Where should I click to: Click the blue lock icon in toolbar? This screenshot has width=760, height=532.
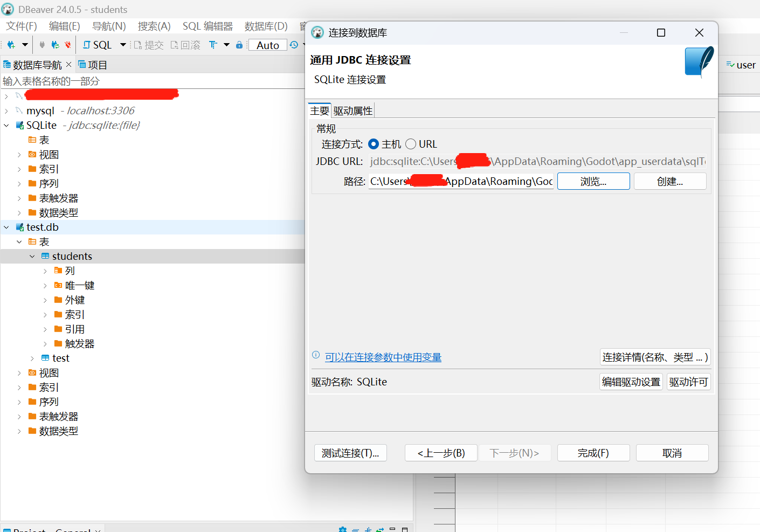coord(239,45)
